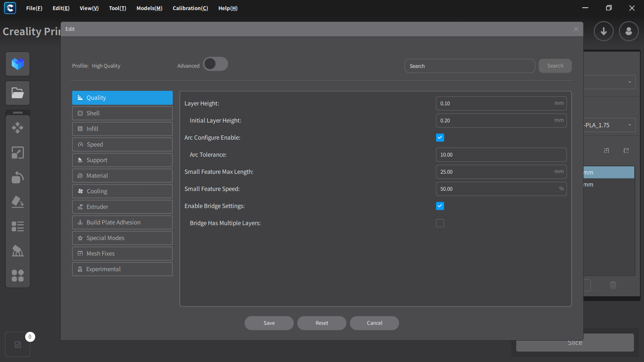Open the Edit menu
The image size is (644, 362).
(61, 8)
